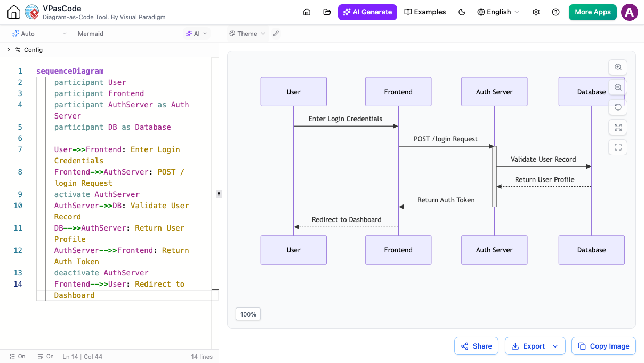Click the top Database participant box
The width and height of the screenshot is (644, 363).
point(591,92)
